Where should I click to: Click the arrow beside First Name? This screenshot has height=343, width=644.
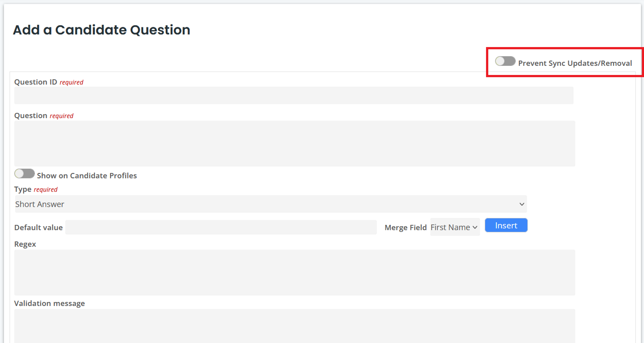(x=475, y=227)
